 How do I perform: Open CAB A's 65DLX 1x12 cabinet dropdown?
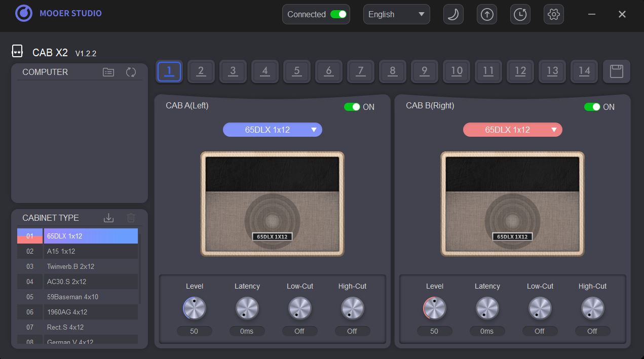coord(273,130)
